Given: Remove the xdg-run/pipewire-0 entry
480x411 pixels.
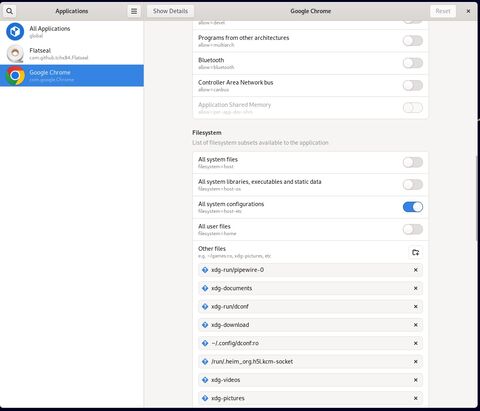Looking at the screenshot, I should (x=416, y=270).
